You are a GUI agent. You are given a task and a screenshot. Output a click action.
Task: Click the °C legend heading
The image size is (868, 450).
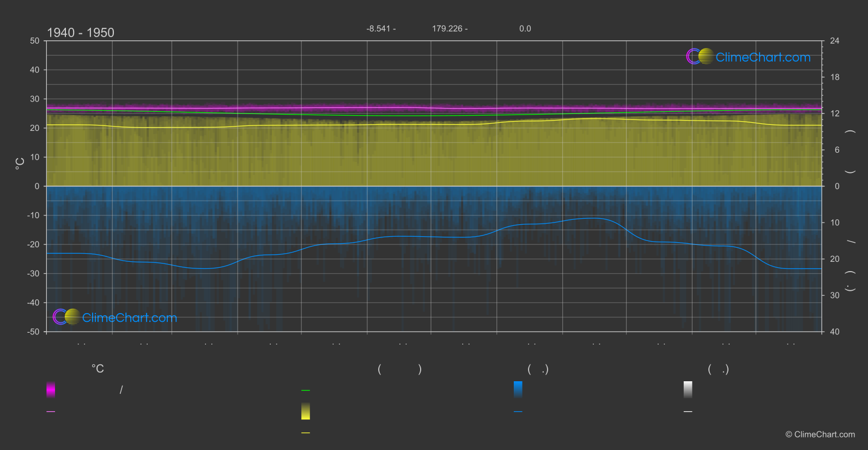[x=98, y=369]
